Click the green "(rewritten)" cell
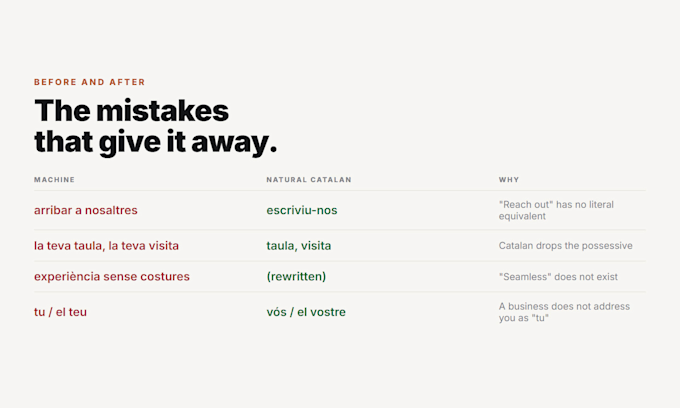Screen dimensions: 680x408 tap(296, 277)
